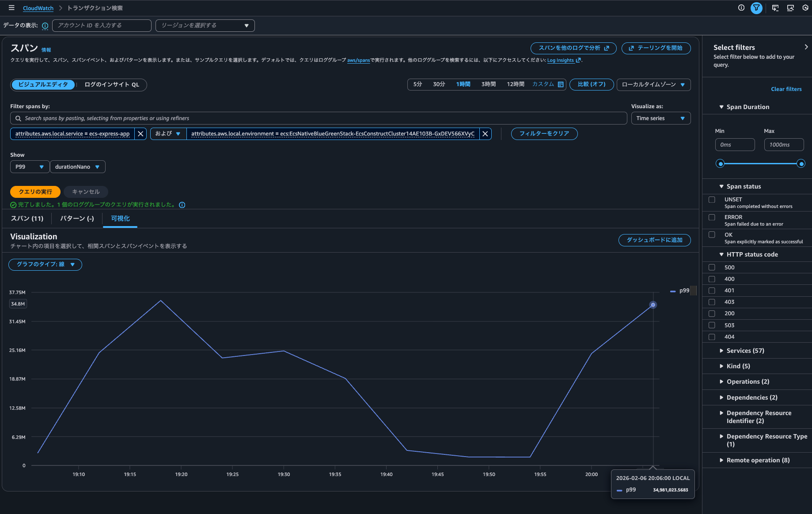Remove the aws.local.environment filter chip

[485, 134]
